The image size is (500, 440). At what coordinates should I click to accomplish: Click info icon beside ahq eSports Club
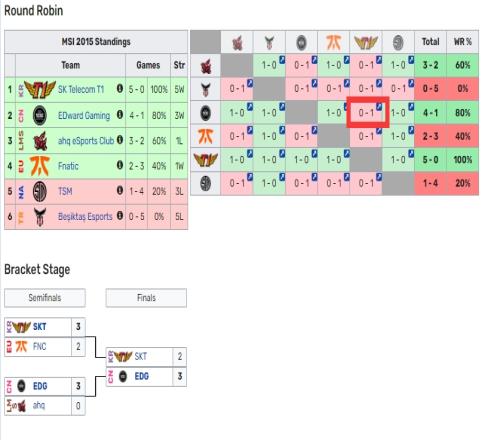(120, 140)
